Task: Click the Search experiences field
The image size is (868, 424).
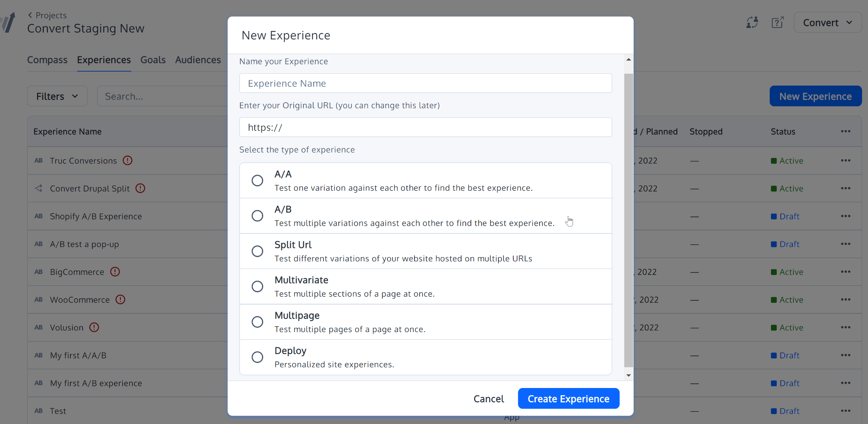Action: (x=162, y=96)
